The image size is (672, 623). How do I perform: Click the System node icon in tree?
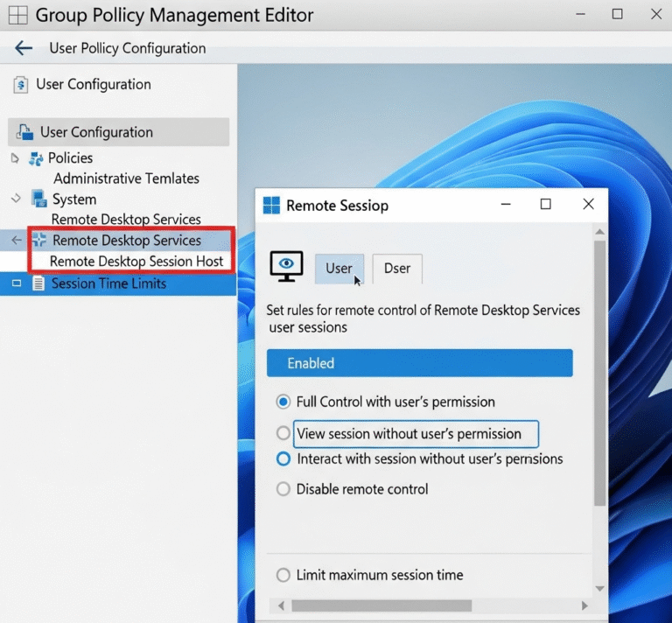39,199
